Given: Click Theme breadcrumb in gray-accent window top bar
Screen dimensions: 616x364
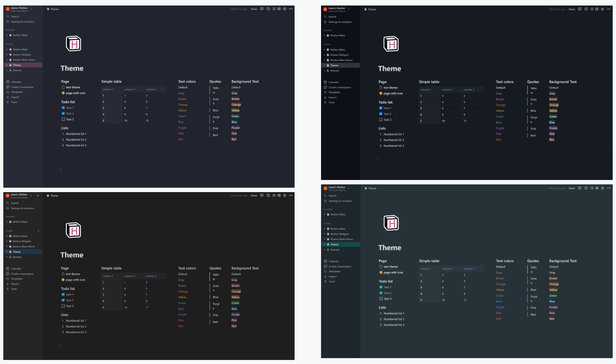Looking at the screenshot, I should pos(372,9).
